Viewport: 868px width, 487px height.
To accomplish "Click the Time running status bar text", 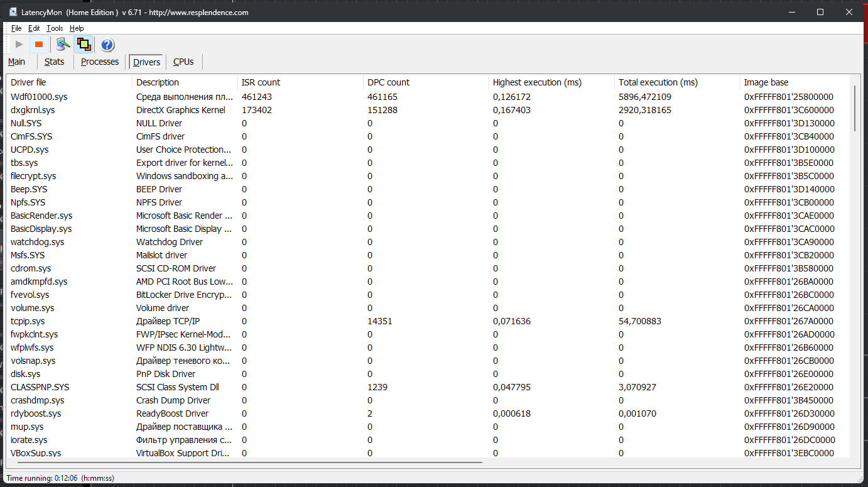I will 60,478.
